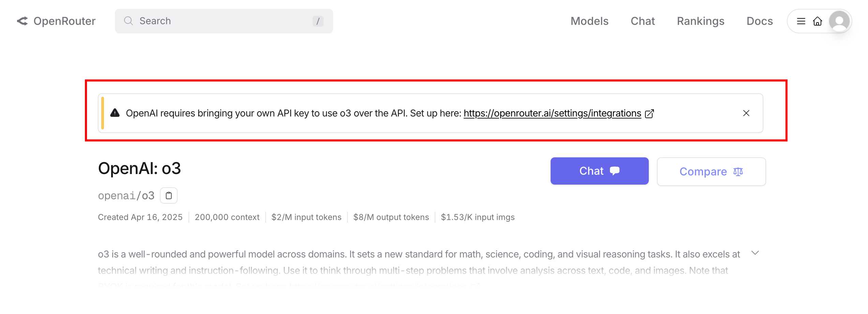Screen dimensions: 868x314
Task: Click the magnifier icon in search bar
Action: point(128,21)
